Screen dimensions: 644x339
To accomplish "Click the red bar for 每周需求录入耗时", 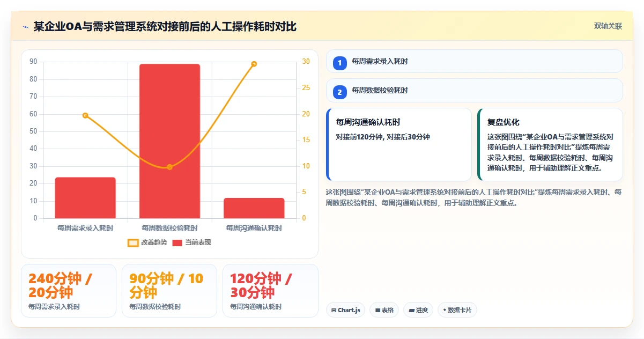I will pos(85,198).
